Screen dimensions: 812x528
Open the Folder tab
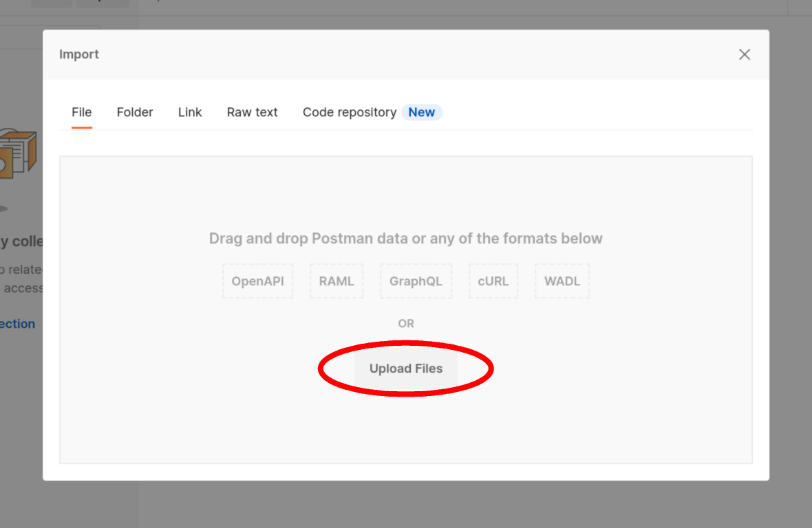(135, 112)
